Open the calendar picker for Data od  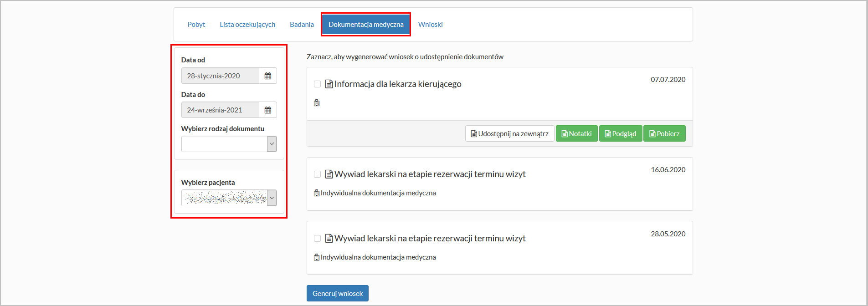[x=268, y=76]
